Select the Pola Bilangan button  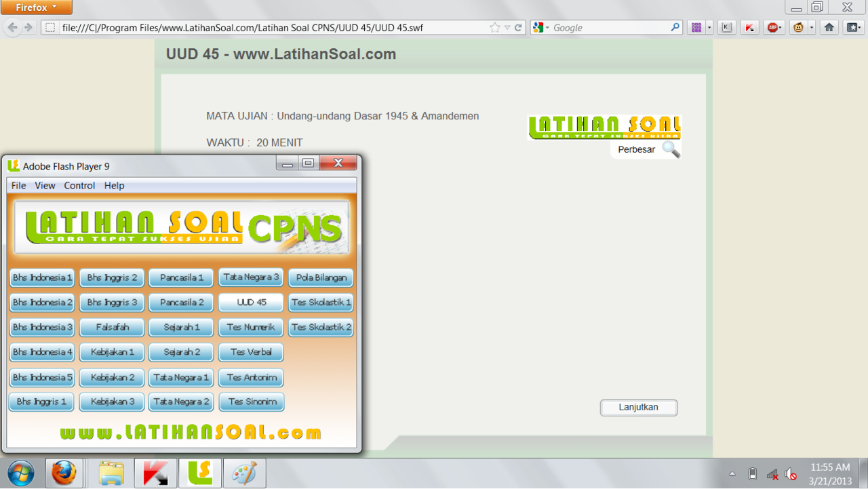pos(321,278)
